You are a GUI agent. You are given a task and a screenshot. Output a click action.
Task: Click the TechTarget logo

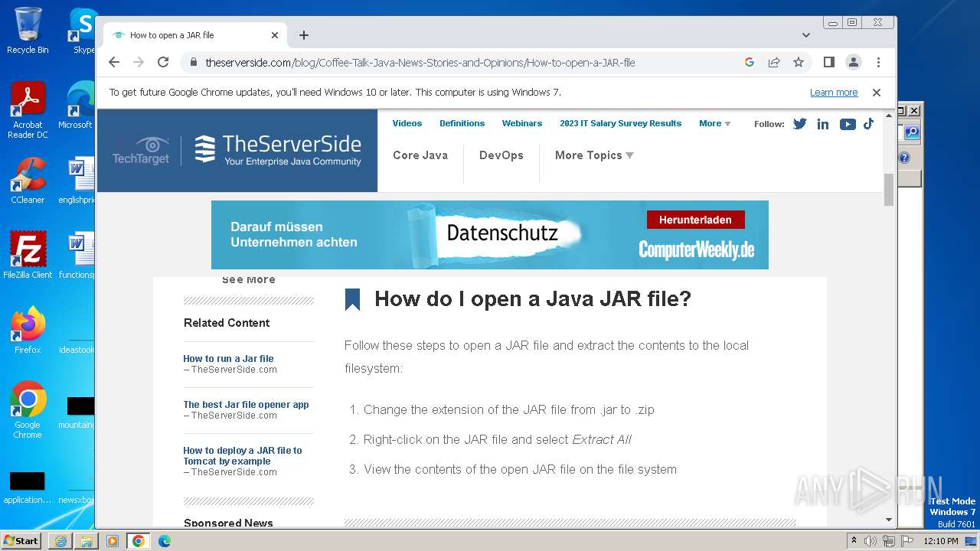pyautogui.click(x=141, y=150)
